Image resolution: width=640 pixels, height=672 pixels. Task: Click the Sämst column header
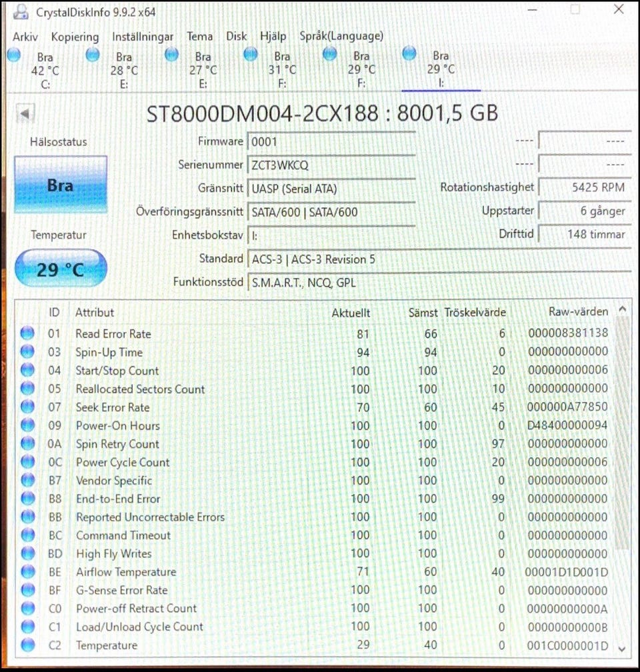click(423, 313)
